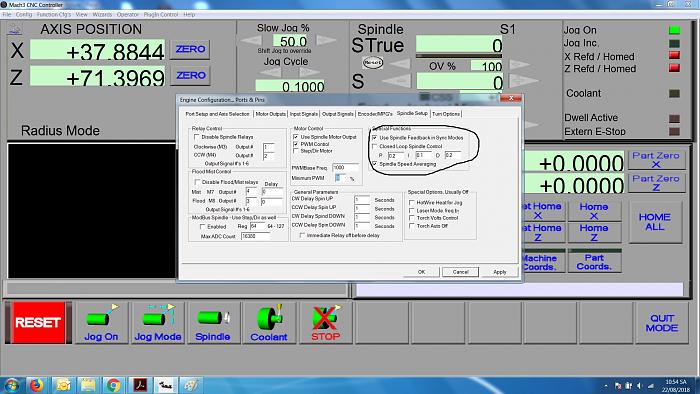
Task: Click the green Jog On LED indicator
Action: click(x=675, y=30)
